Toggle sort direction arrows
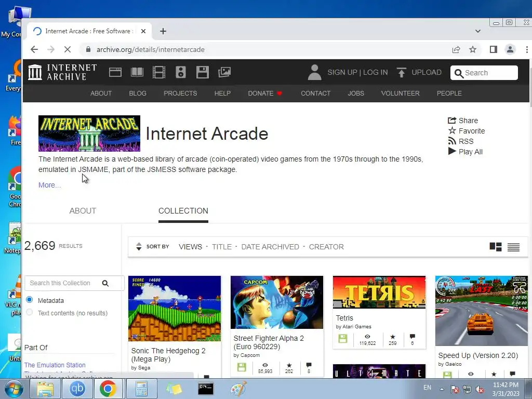The width and height of the screenshot is (532, 399). [x=138, y=247]
